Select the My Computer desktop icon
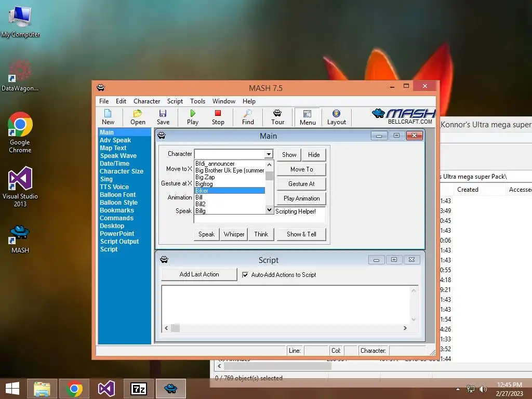This screenshot has width=532, height=399. [x=20, y=21]
